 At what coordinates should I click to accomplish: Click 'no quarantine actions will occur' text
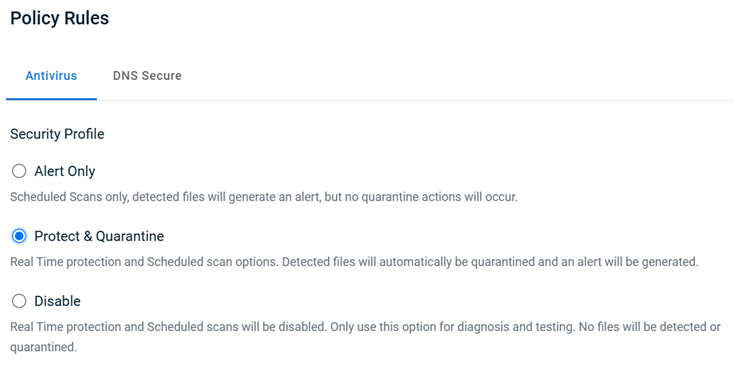(431, 197)
